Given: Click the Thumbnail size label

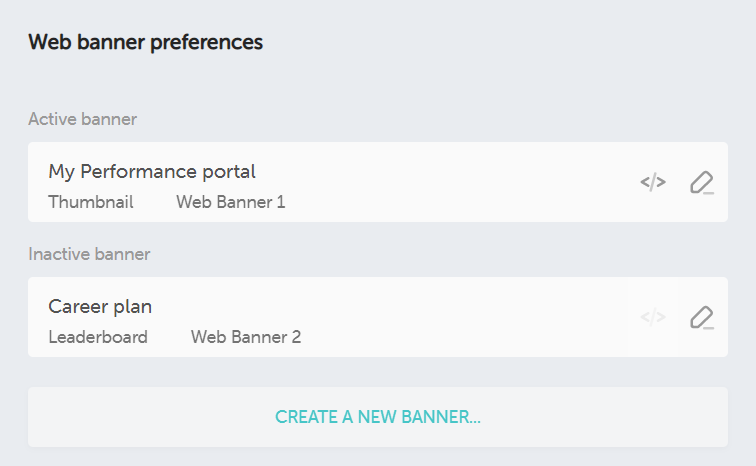Looking at the screenshot, I should point(91,202).
